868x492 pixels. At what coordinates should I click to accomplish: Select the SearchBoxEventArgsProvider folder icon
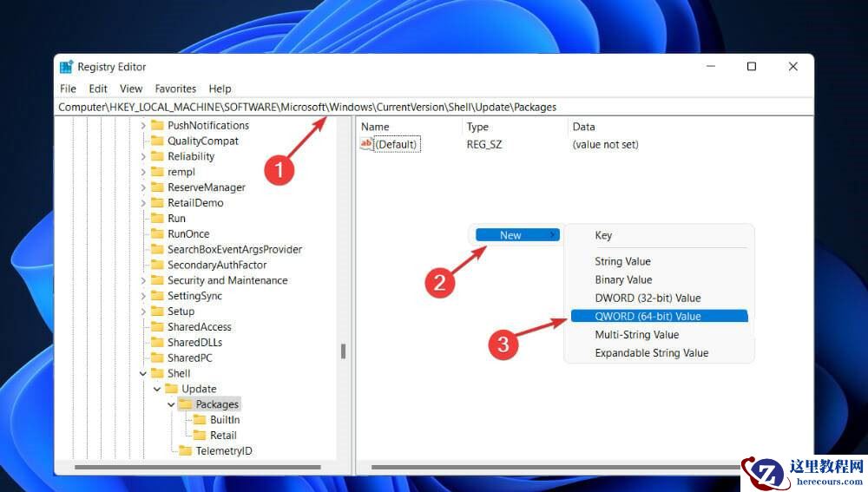(158, 249)
